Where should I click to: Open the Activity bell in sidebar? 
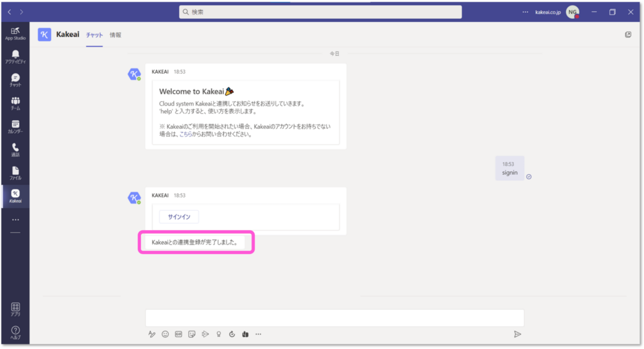pos(15,57)
